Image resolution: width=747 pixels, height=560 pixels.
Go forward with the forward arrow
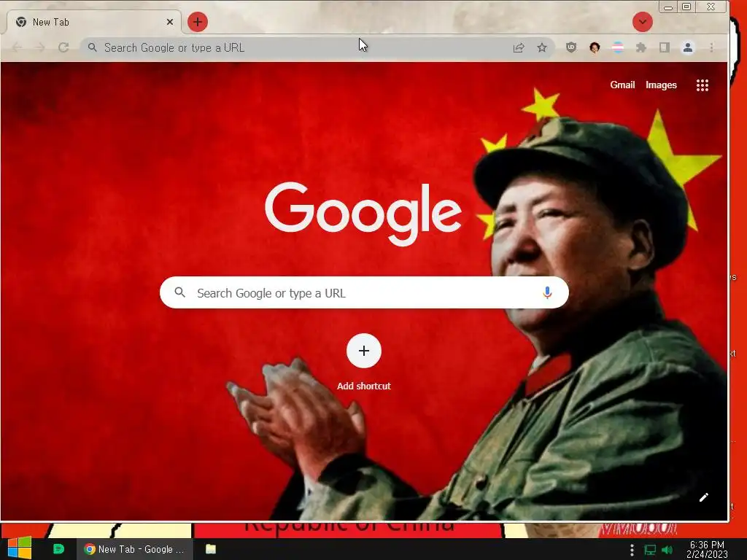click(x=40, y=47)
